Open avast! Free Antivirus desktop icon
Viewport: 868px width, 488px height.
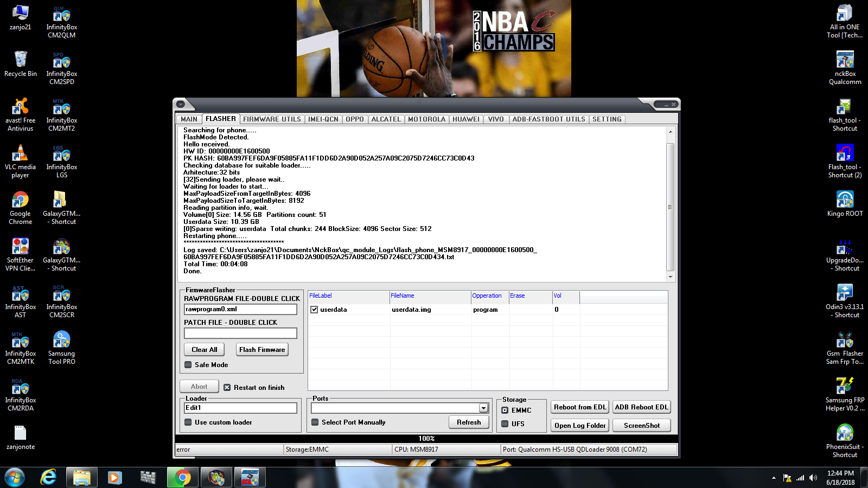click(21, 114)
